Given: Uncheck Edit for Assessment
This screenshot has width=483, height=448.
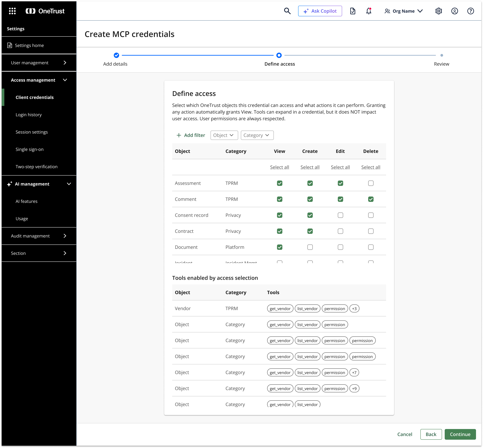Looking at the screenshot, I should [340, 183].
